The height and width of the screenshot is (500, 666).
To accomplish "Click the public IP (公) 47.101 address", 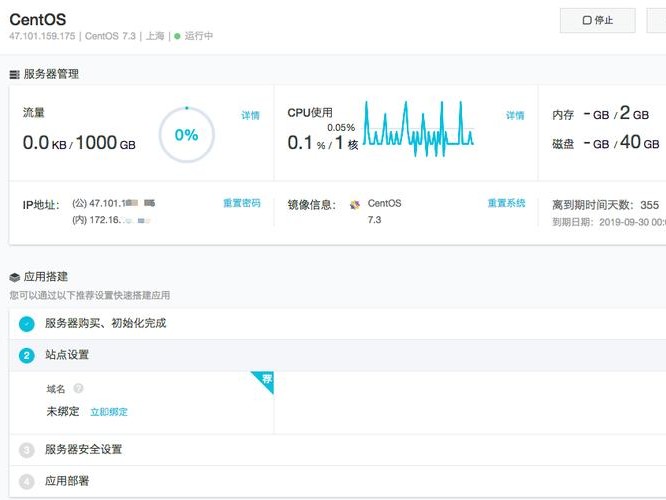I will pos(113,203).
